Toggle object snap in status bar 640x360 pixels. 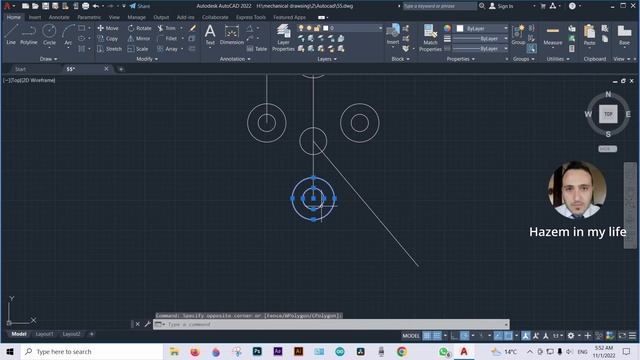(508, 336)
